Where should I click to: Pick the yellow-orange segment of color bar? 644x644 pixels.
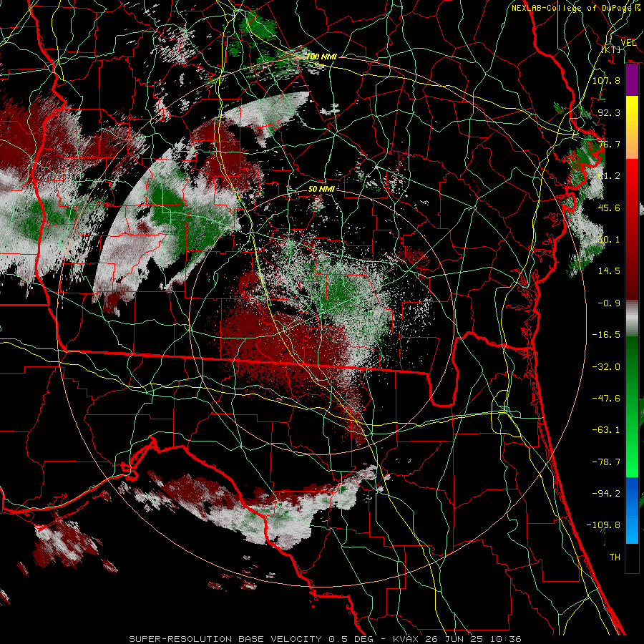(x=632, y=127)
